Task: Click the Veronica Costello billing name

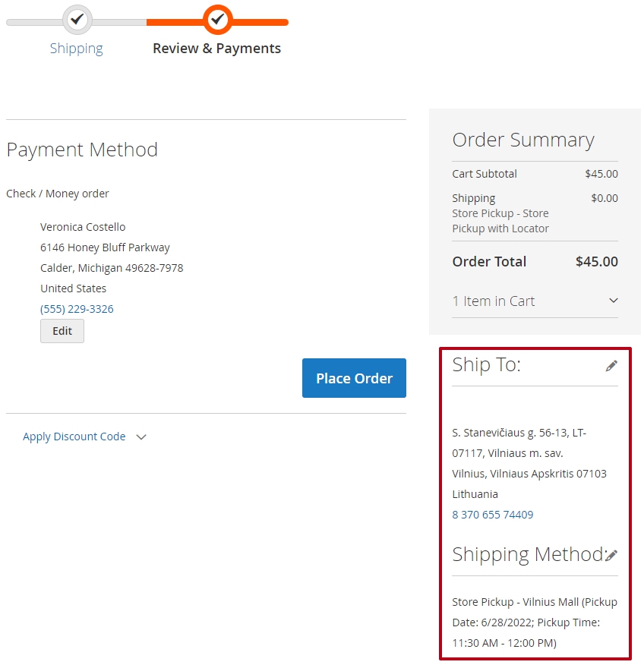Action: (x=83, y=227)
